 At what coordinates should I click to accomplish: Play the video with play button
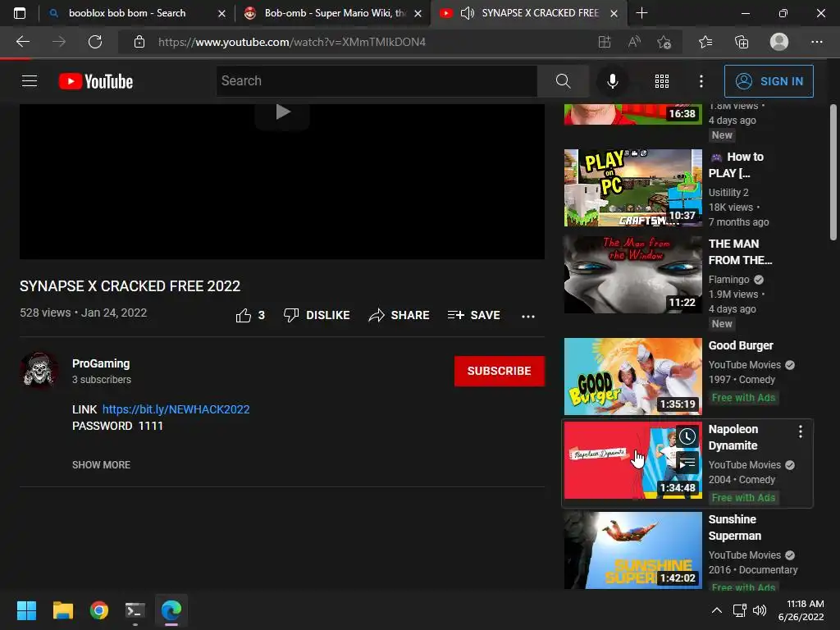[x=282, y=112]
